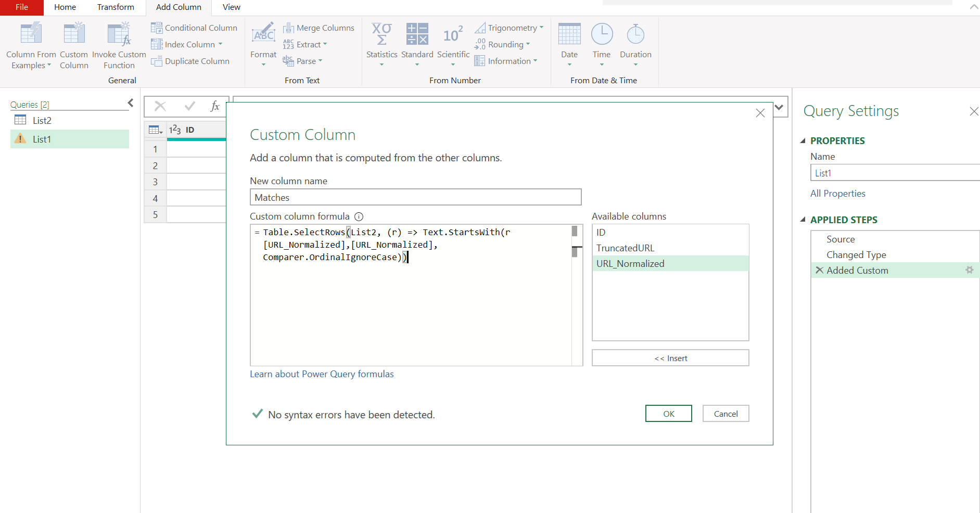
Task: Switch to the Transform tab
Action: 116,7
